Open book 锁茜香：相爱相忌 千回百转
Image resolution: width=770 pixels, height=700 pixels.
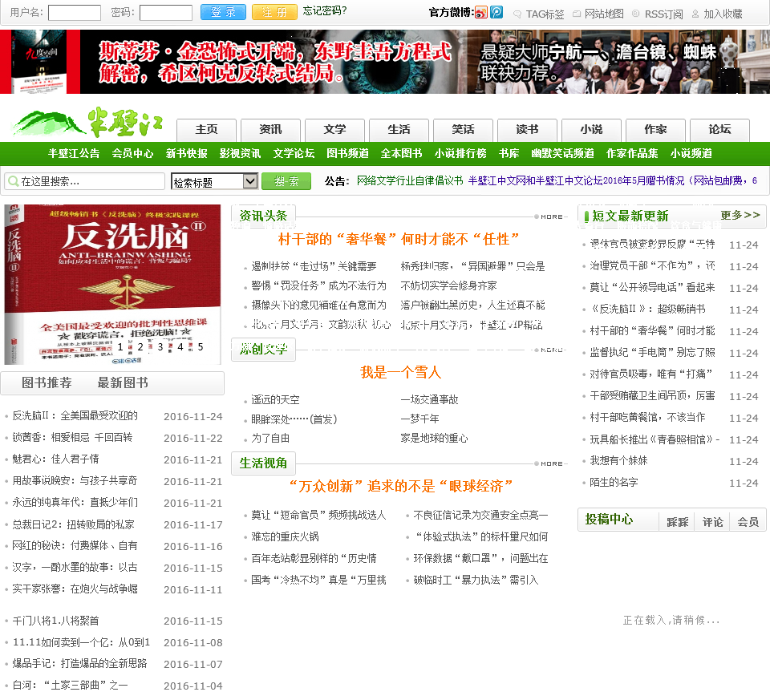[72, 437]
